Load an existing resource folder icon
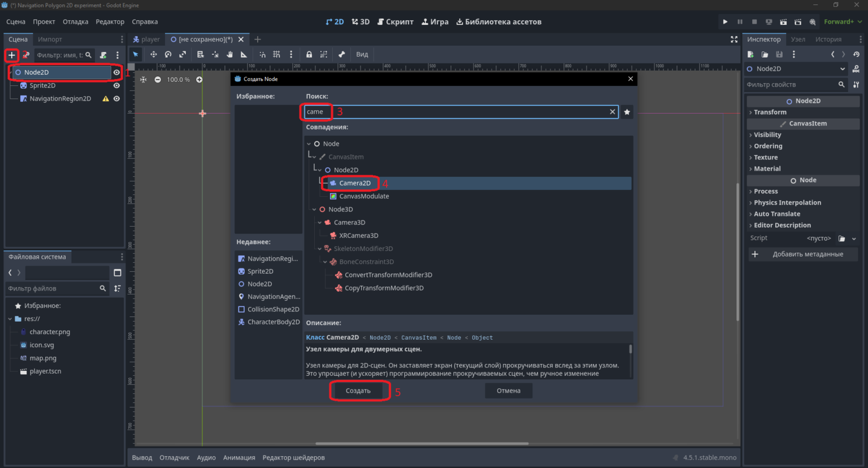The width and height of the screenshot is (868, 468). pos(765,54)
